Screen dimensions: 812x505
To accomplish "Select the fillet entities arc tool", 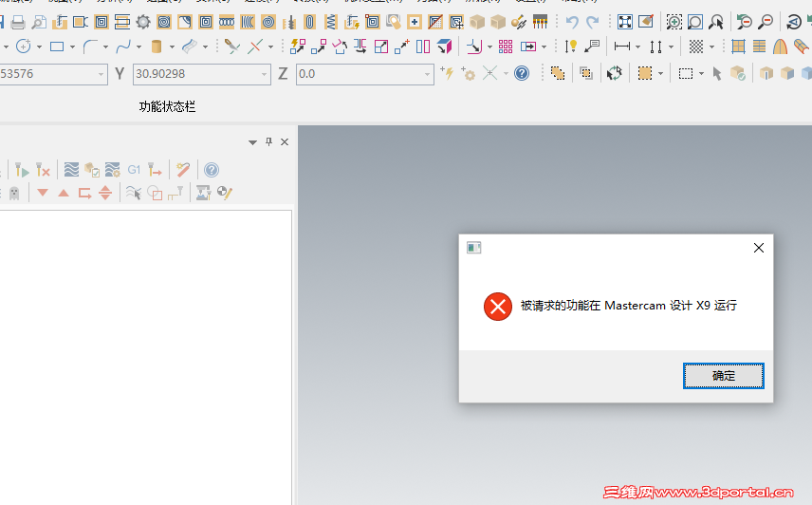I will tap(90, 47).
